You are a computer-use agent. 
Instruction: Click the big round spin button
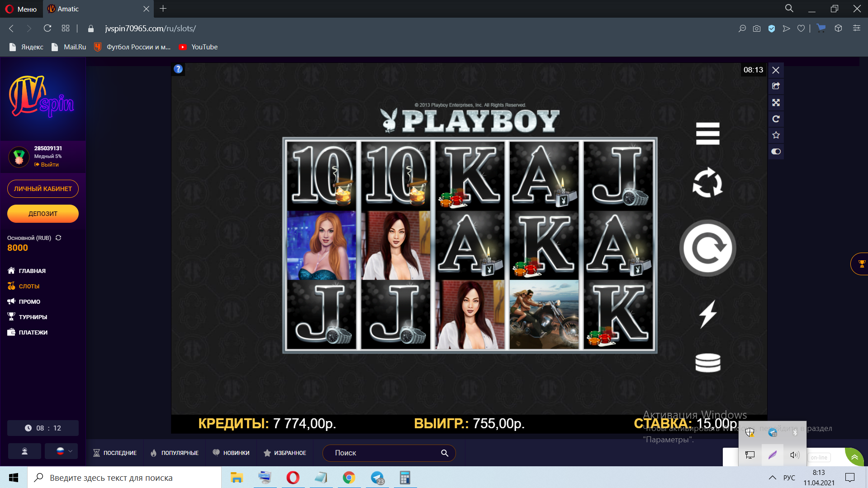click(x=707, y=248)
